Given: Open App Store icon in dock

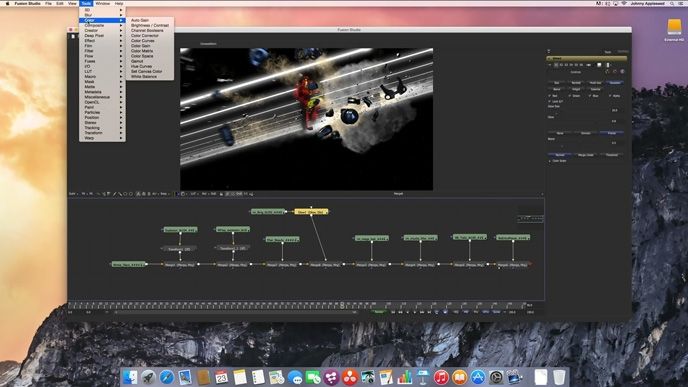Looking at the screenshot, I should coord(478,377).
